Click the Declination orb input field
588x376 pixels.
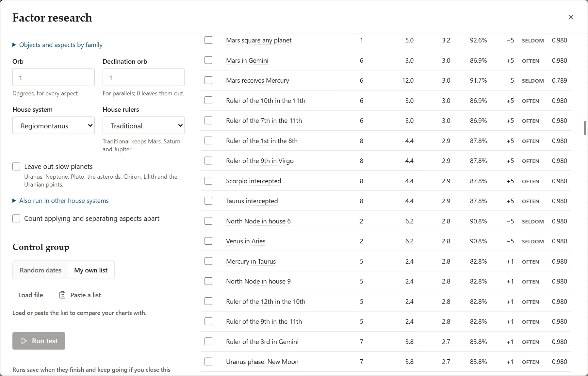(x=144, y=77)
